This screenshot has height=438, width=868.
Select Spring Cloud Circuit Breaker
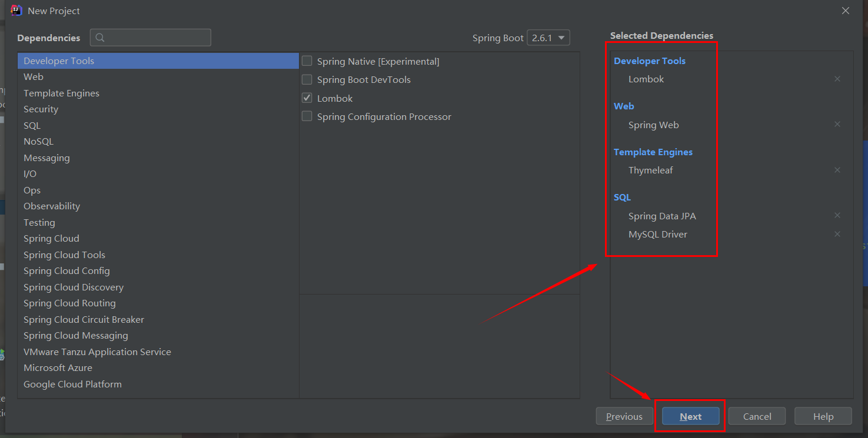tap(158, 319)
